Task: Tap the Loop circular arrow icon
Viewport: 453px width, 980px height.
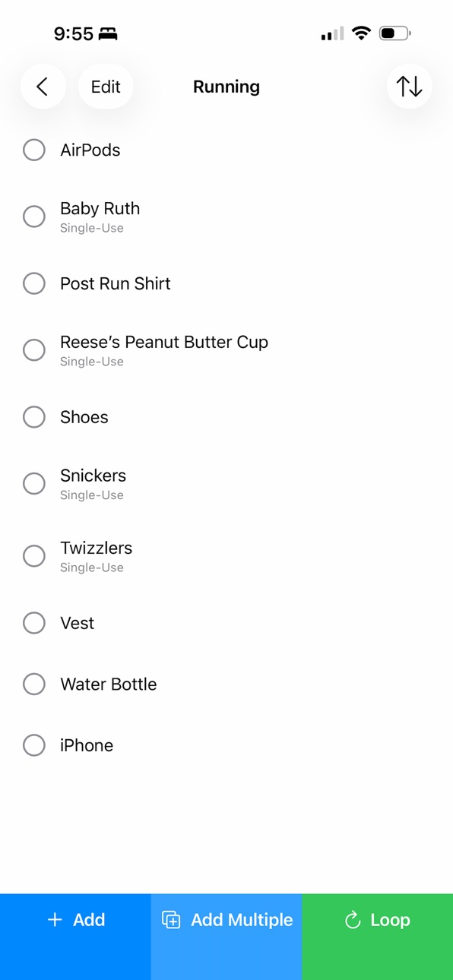Action: click(x=353, y=920)
